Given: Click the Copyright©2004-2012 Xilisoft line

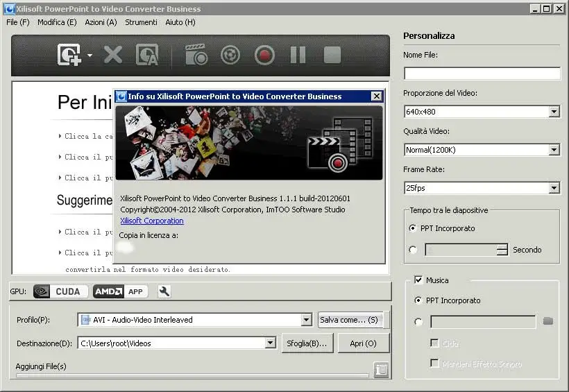Looking at the screenshot, I should tap(232, 210).
